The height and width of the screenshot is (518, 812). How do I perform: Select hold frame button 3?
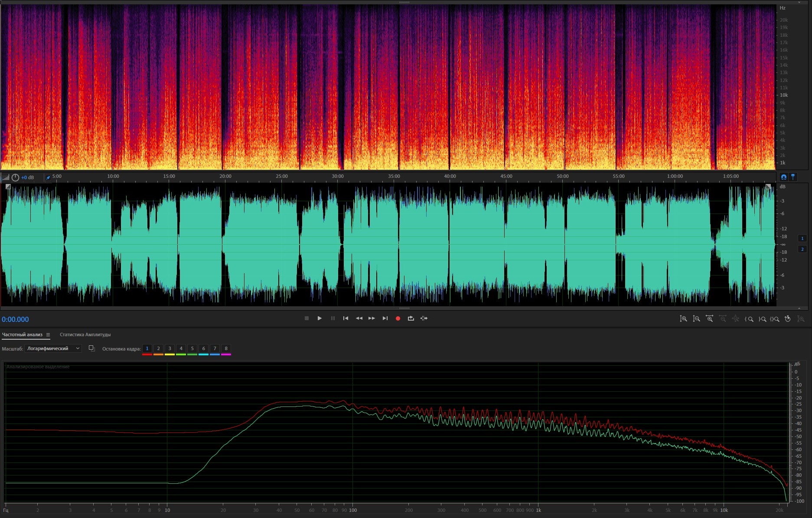[170, 348]
